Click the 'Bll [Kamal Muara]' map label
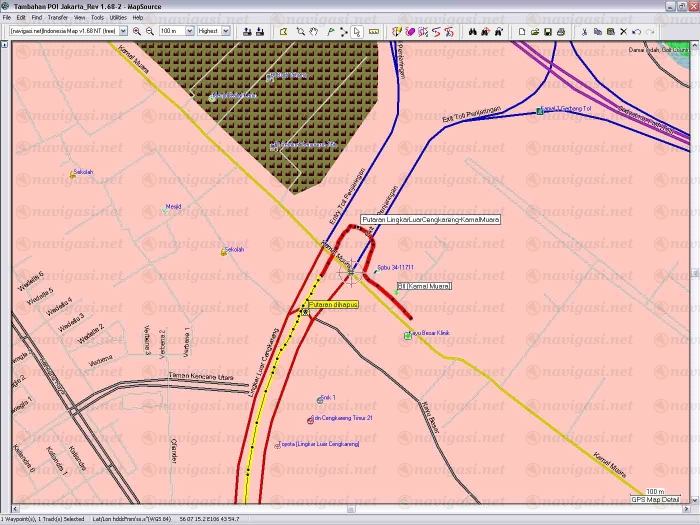Image resolution: width=700 pixels, height=525 pixels. click(424, 286)
